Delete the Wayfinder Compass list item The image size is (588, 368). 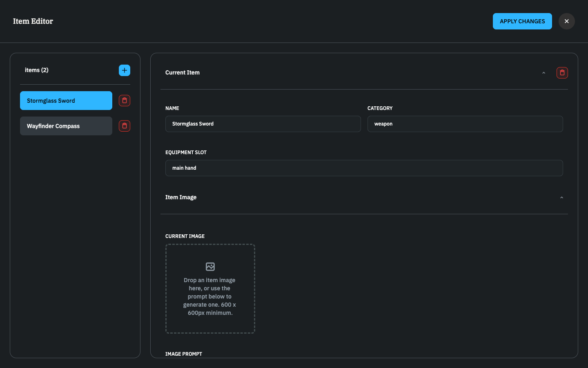(x=125, y=126)
